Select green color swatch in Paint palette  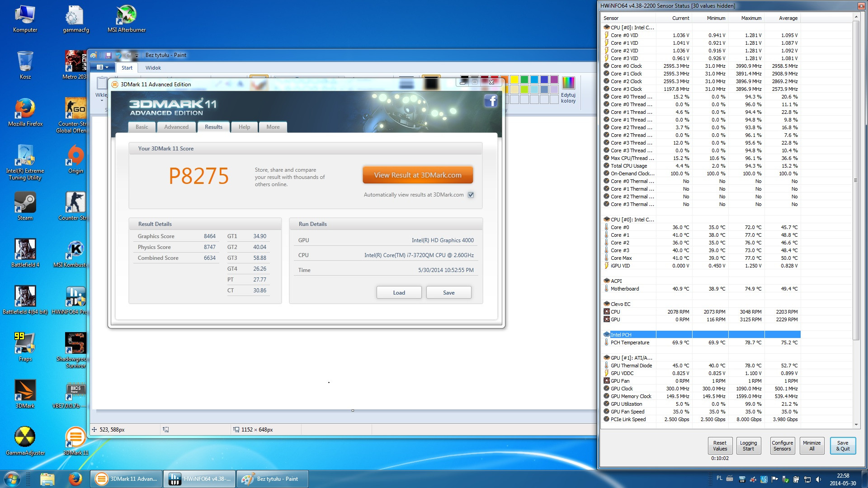(524, 80)
